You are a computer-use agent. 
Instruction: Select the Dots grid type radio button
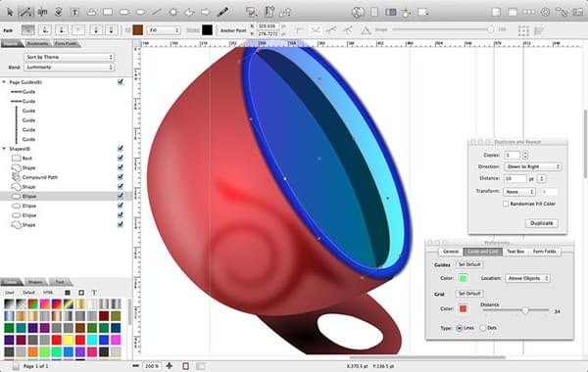(x=483, y=328)
